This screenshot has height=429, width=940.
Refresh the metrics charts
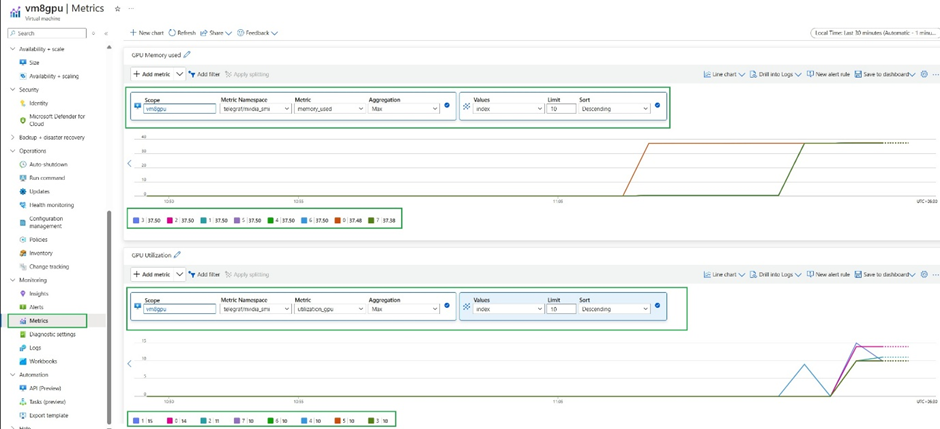pos(182,33)
